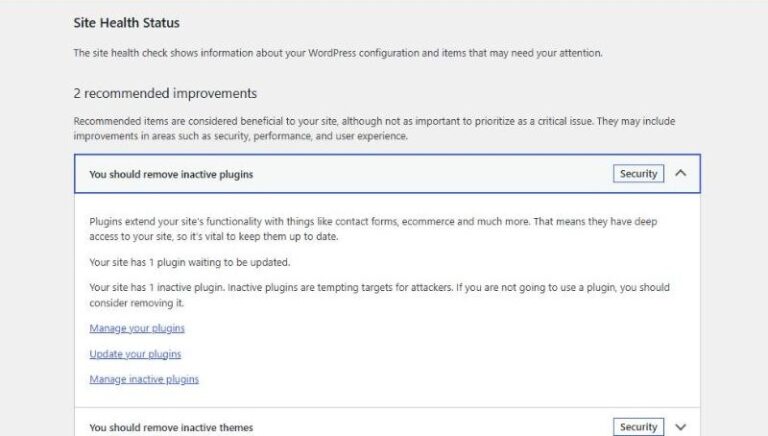Click the Site Health Status heading
The image size is (768, 436).
tap(126, 23)
